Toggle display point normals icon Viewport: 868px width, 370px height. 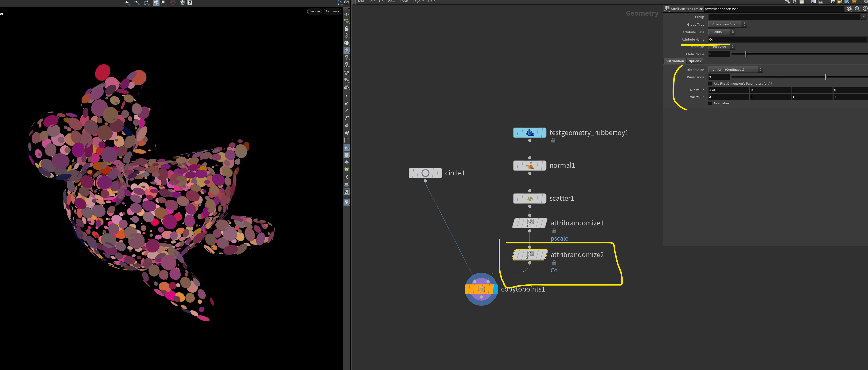(346, 103)
